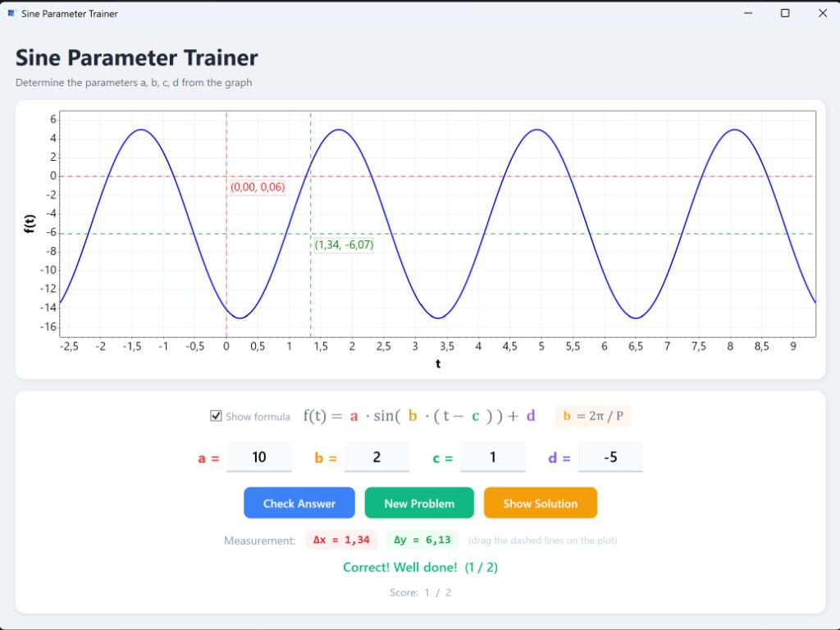Click the Score 1 / 2 indicator
Viewport: 840px width, 630px height.
[420, 591]
